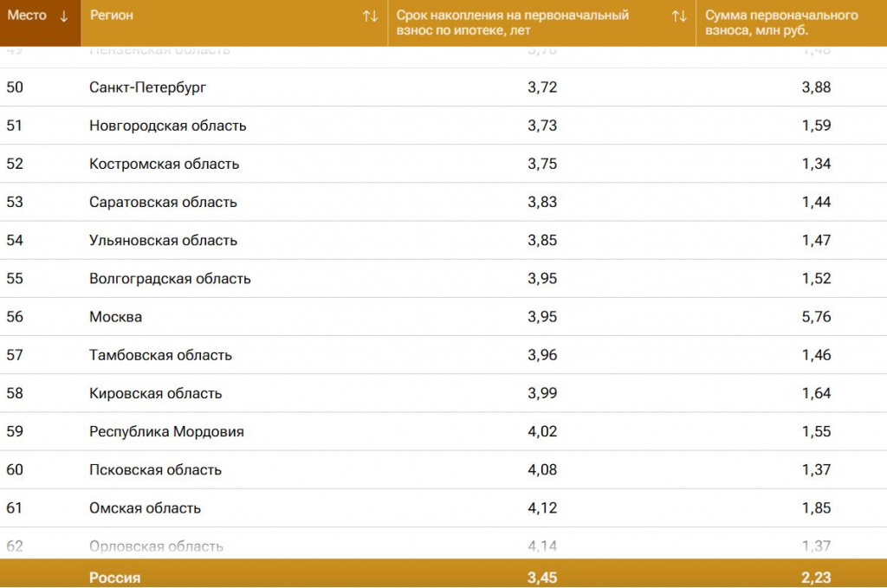The width and height of the screenshot is (887, 588).
Task: Select Кировская область in the list
Action: (x=155, y=393)
